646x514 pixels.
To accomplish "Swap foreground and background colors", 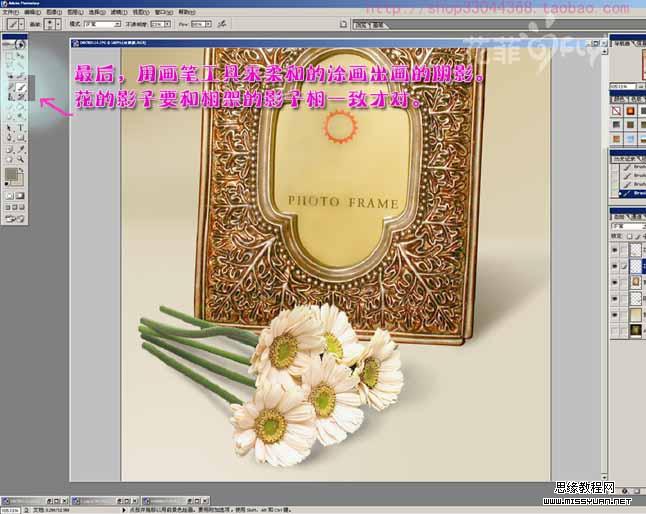I will pyautogui.click(x=21, y=170).
